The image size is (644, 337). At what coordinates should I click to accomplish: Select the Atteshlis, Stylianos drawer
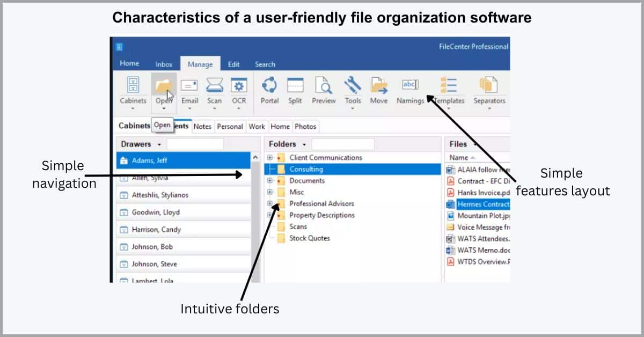pyautogui.click(x=184, y=195)
